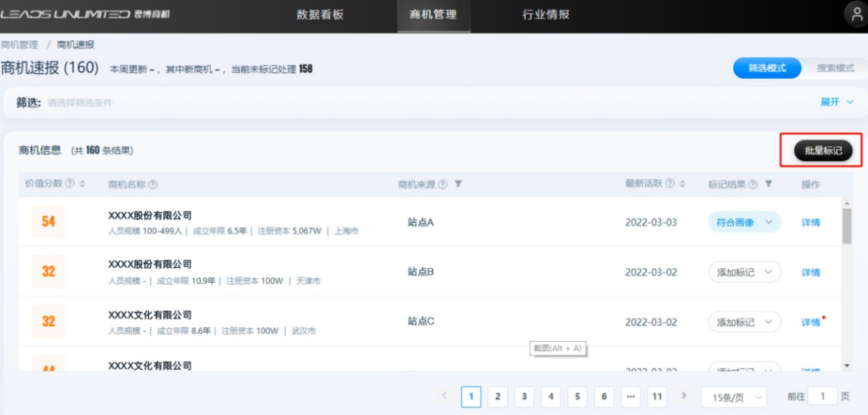Open 添加标记 dropdown for 站点B row

click(x=745, y=272)
